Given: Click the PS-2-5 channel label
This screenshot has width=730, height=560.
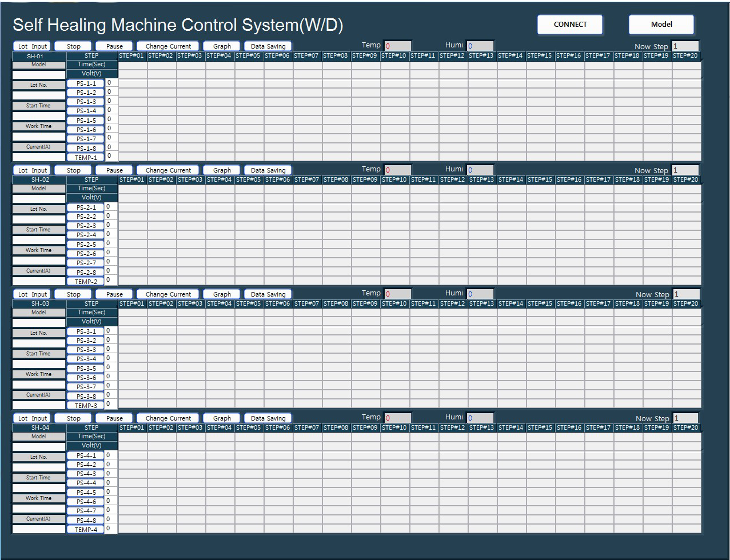Looking at the screenshot, I should coord(86,245).
